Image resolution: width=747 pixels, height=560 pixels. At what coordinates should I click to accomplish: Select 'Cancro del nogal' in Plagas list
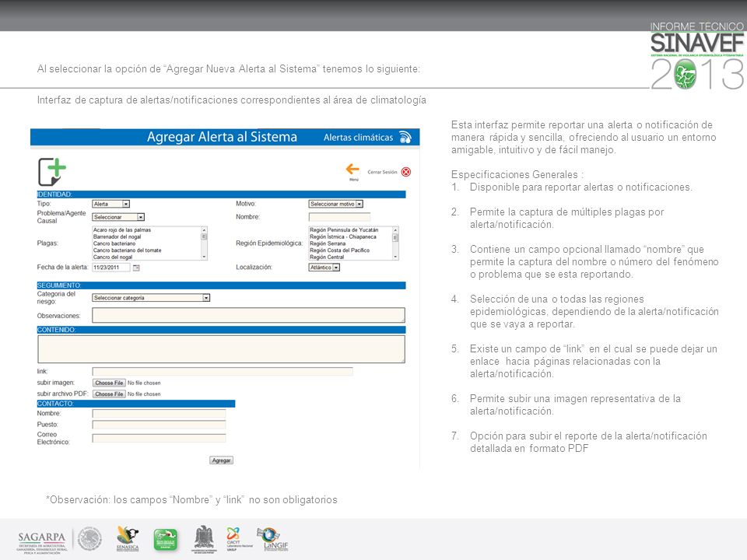click(113, 257)
